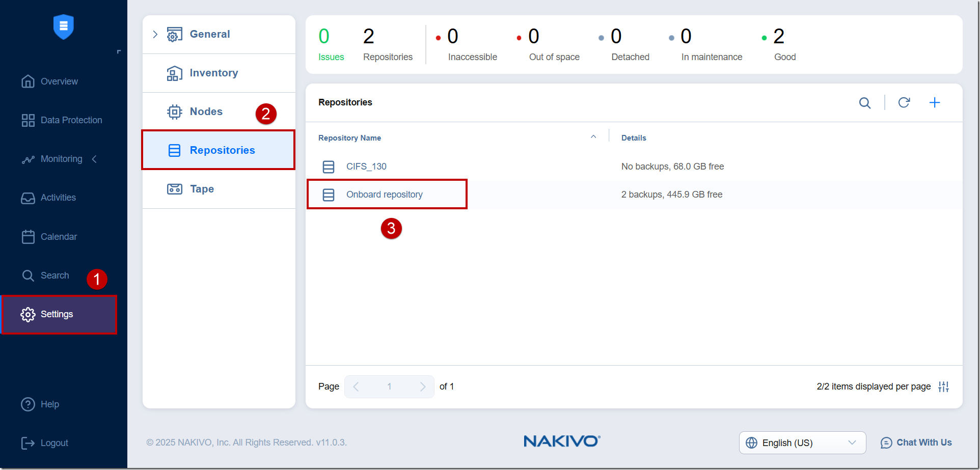The height and width of the screenshot is (470, 980).
Task: Filter by Good repositories
Action: 779,45
